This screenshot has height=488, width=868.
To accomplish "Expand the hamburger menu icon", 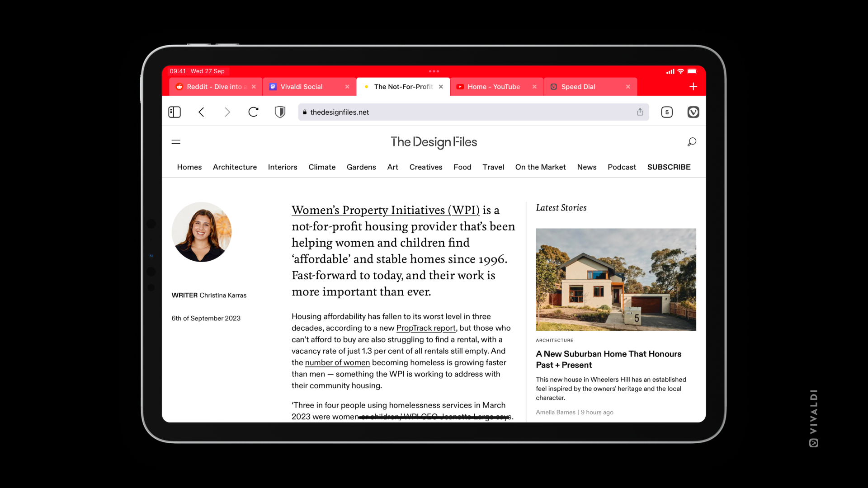I will (x=176, y=141).
